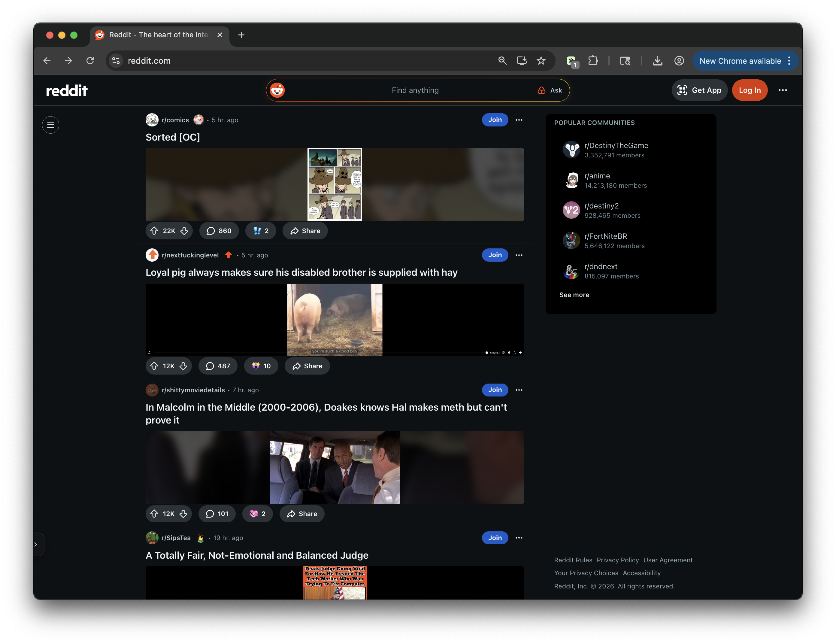836x644 pixels.
Task: Open Chrome extensions puzzle icon
Action: pyautogui.click(x=593, y=60)
